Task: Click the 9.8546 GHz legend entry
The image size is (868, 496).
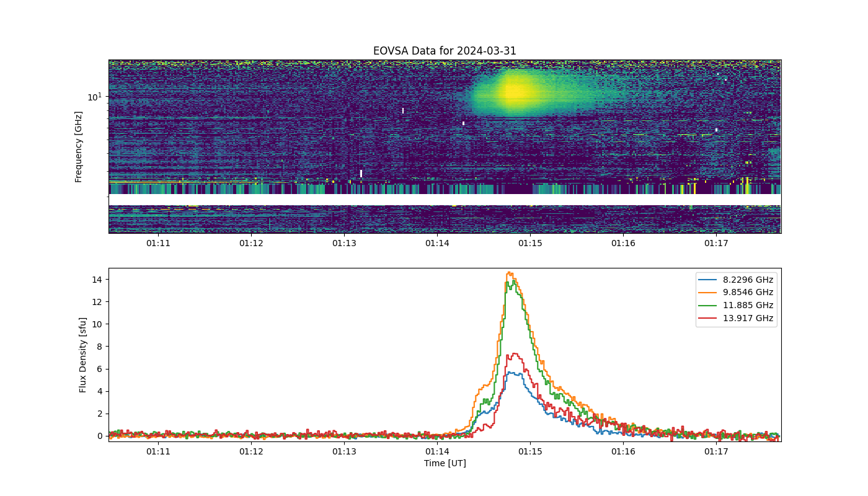Action: (x=736, y=293)
